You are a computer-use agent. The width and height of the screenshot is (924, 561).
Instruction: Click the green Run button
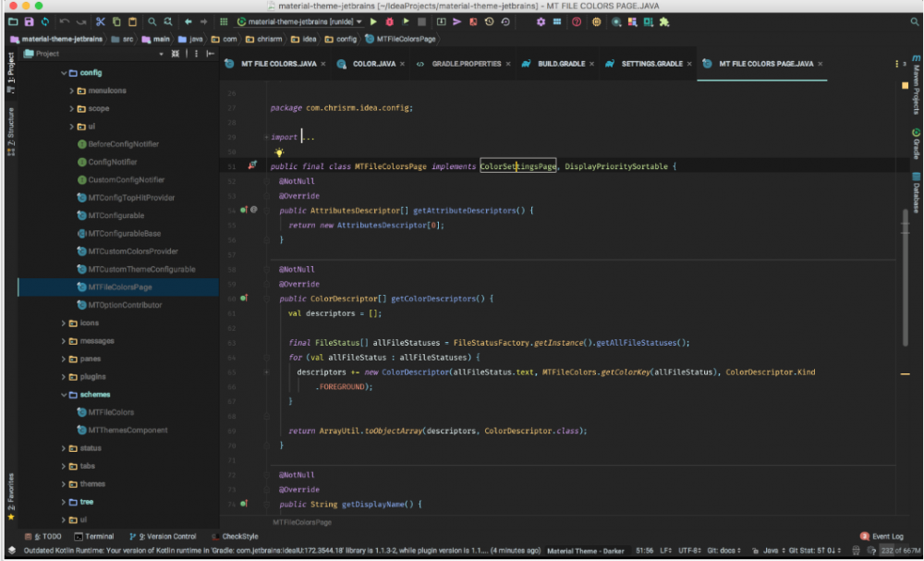coord(372,21)
